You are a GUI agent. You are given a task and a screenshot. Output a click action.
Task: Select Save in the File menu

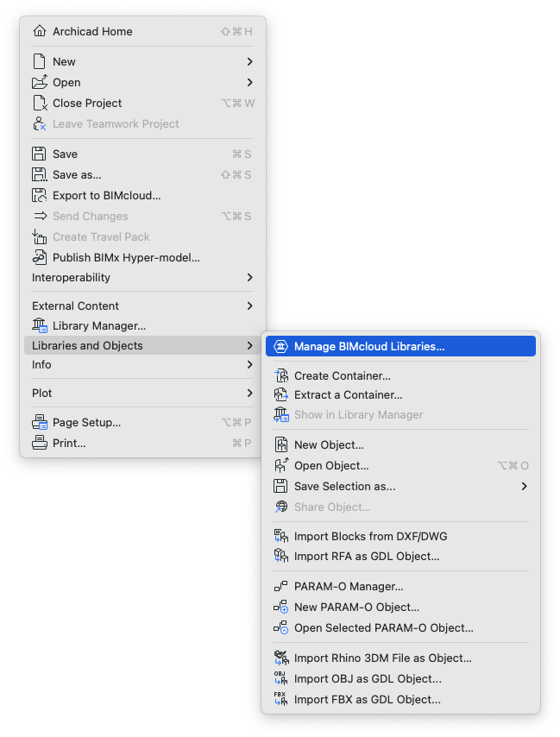[142, 154]
